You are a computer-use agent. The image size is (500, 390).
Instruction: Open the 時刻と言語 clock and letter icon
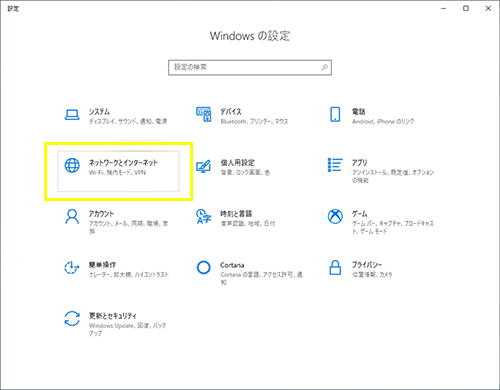[x=203, y=216]
